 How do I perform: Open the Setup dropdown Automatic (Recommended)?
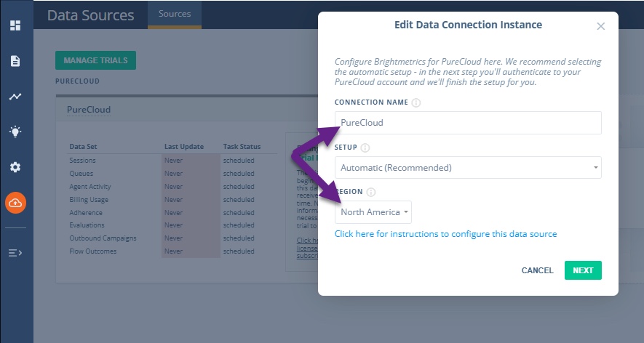468,167
